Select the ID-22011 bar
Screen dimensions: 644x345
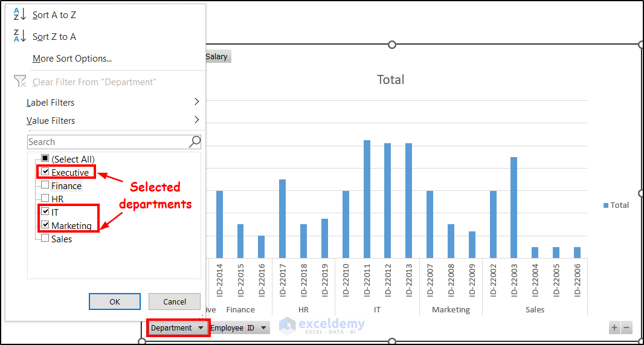pos(367,199)
